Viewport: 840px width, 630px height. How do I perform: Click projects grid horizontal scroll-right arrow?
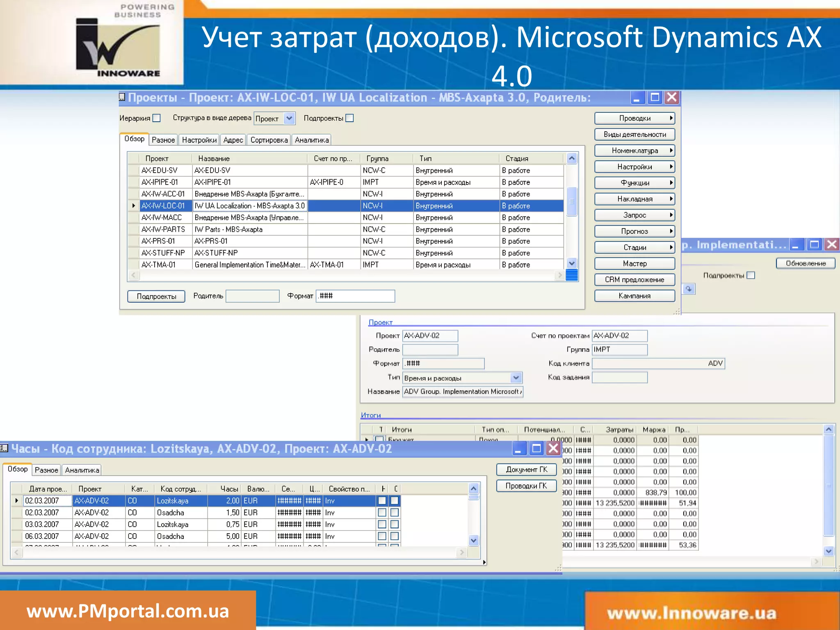pos(560,275)
